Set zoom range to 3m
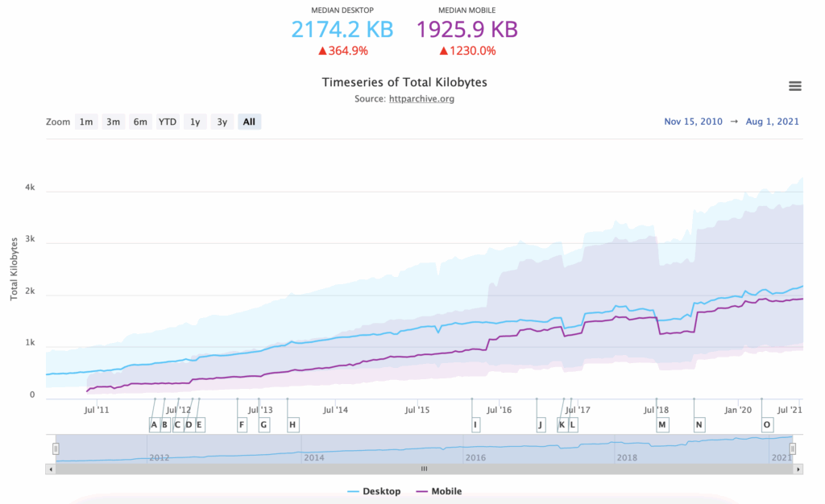 [113, 122]
